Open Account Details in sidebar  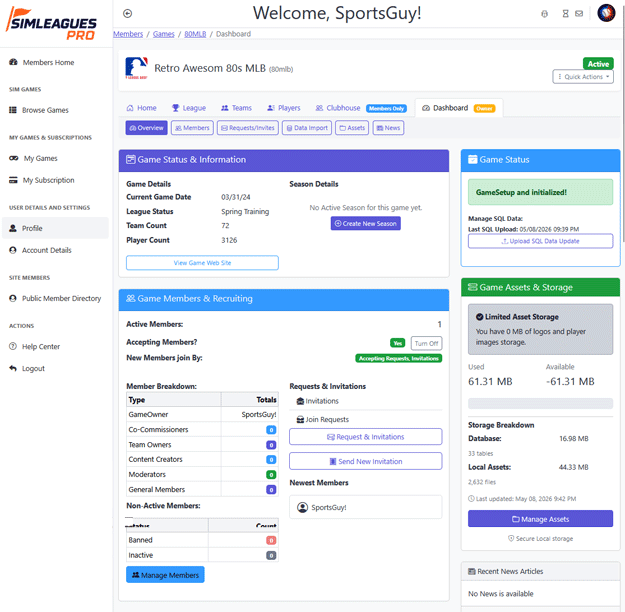(41, 250)
